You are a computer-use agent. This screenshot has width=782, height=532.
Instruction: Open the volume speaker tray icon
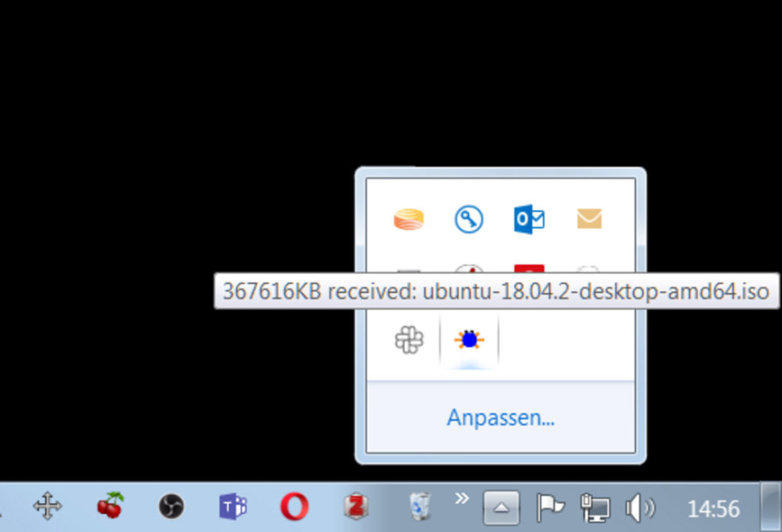(640, 508)
